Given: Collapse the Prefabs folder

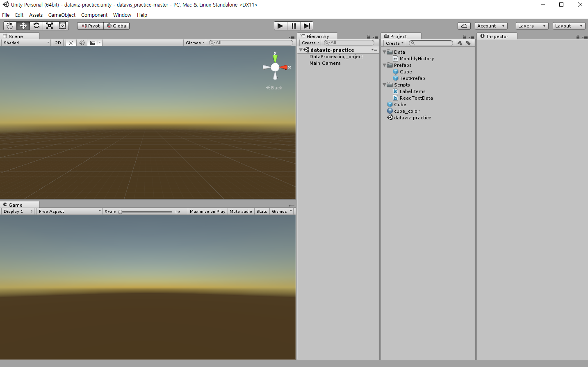Looking at the screenshot, I should coord(384,65).
